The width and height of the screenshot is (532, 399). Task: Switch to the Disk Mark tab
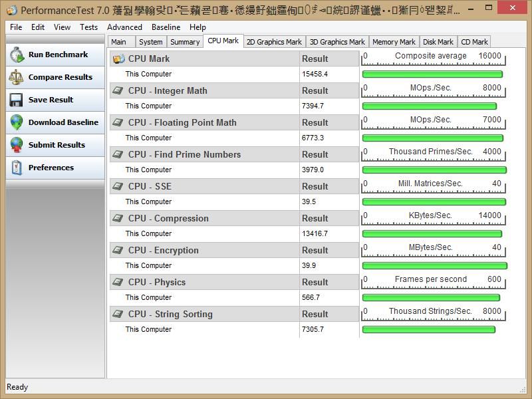tap(438, 42)
